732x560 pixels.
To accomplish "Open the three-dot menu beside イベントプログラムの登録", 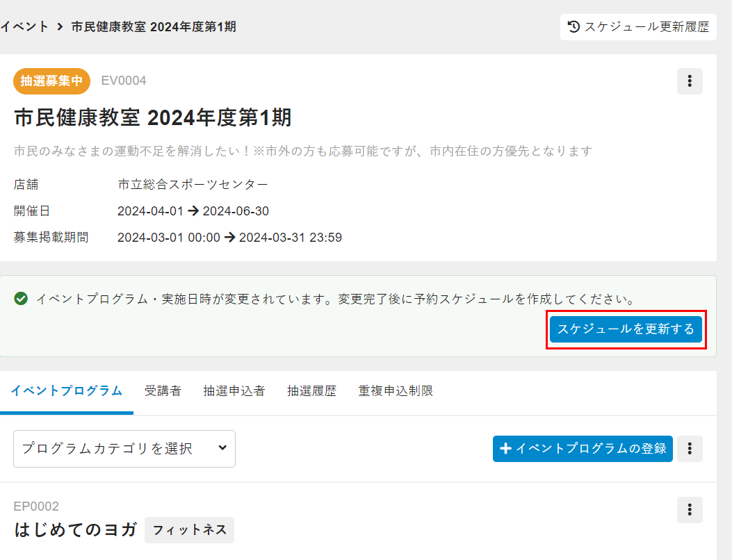I will [690, 449].
